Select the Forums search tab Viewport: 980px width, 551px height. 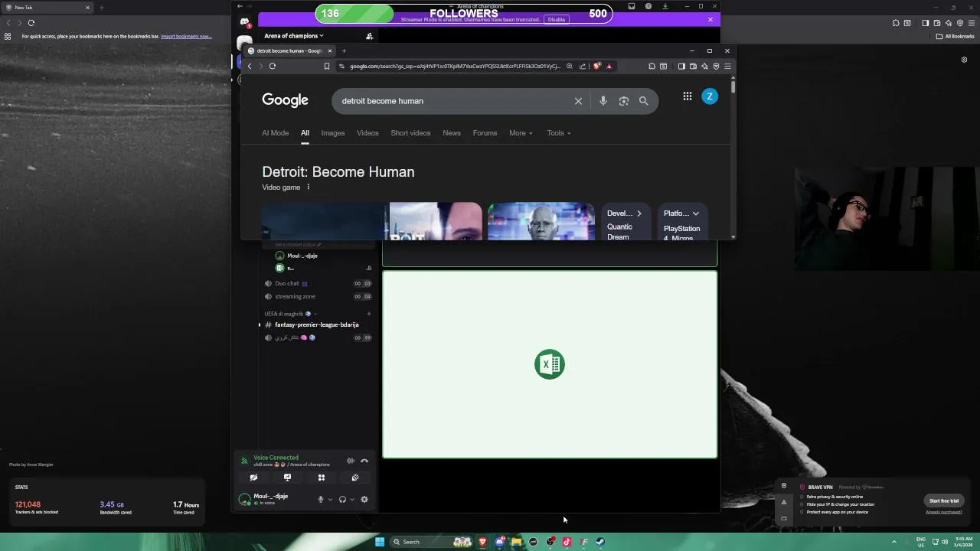click(x=485, y=133)
